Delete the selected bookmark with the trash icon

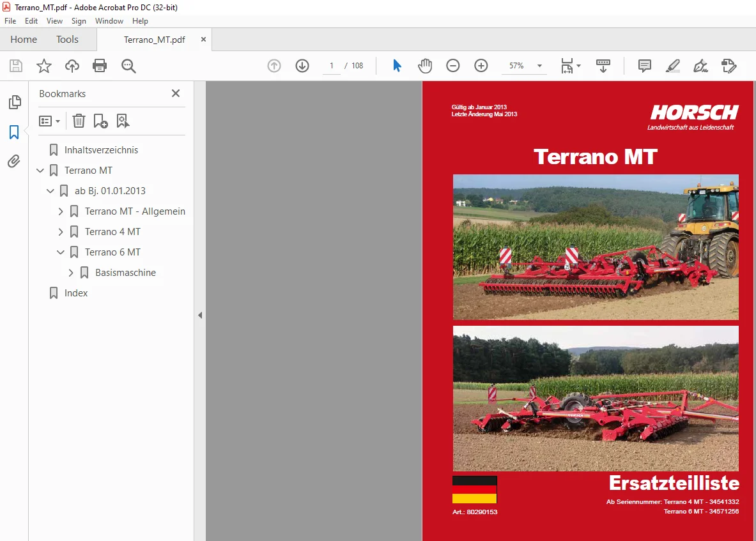79,121
